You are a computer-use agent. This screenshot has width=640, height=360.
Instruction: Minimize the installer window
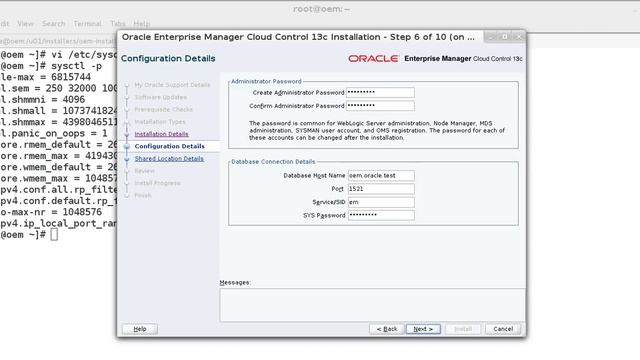(x=491, y=37)
